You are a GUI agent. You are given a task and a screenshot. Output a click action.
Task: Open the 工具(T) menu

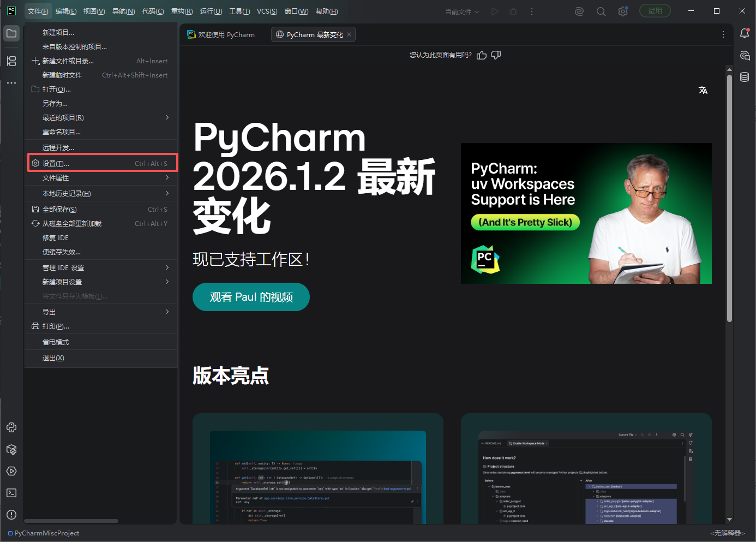point(239,11)
